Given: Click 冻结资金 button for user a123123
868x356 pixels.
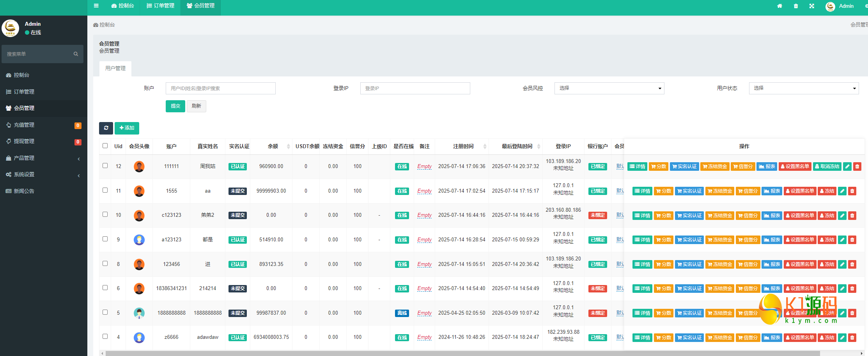Looking at the screenshot, I should (720, 240).
